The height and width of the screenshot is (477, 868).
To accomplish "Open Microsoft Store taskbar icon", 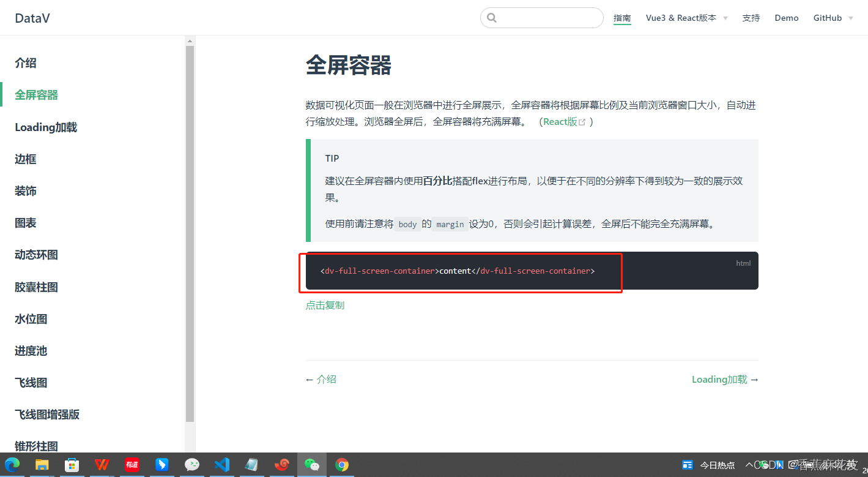I will [x=72, y=465].
